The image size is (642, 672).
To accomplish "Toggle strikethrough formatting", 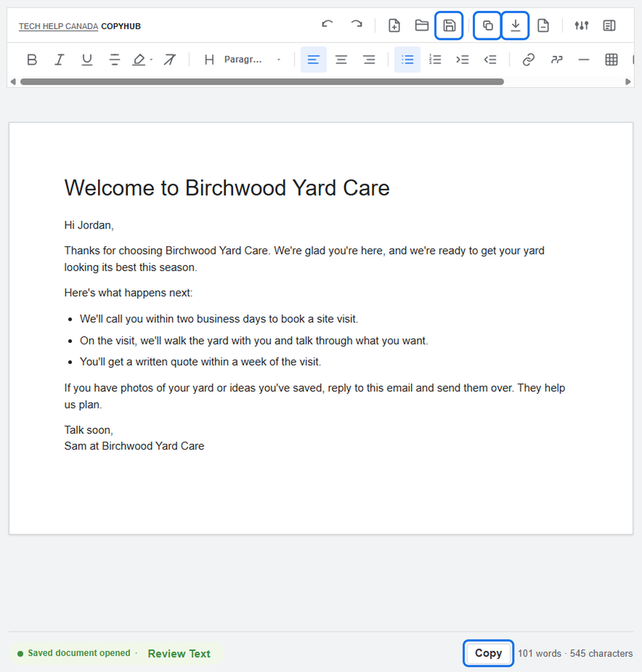I will 115,60.
